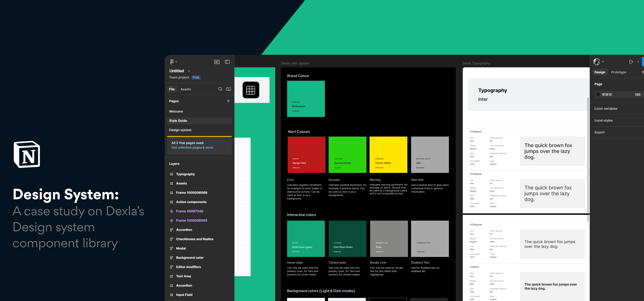This screenshot has width=644, height=301.
Task: Click the Present play button
Action: 631,62
